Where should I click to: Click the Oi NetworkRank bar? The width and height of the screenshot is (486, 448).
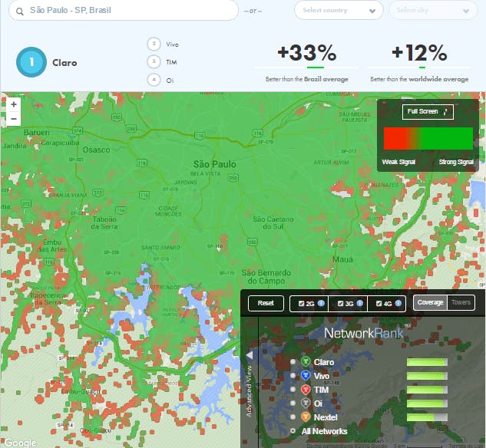tap(427, 404)
